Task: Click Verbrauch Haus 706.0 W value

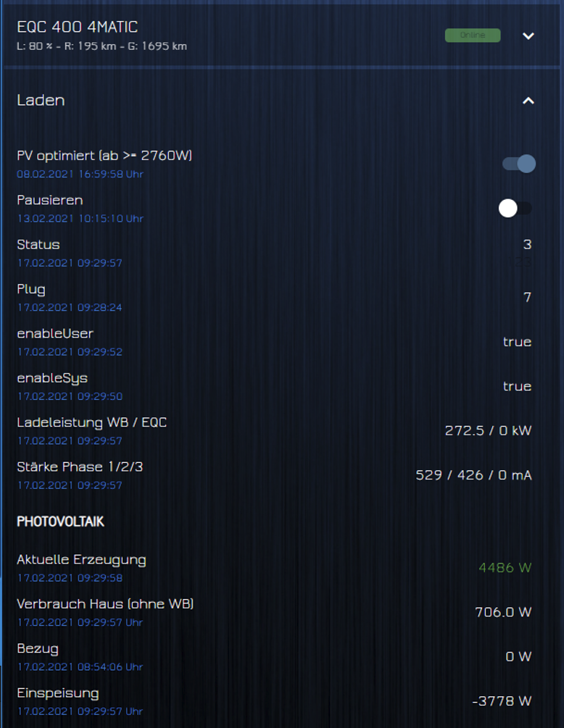Action: [503, 612]
